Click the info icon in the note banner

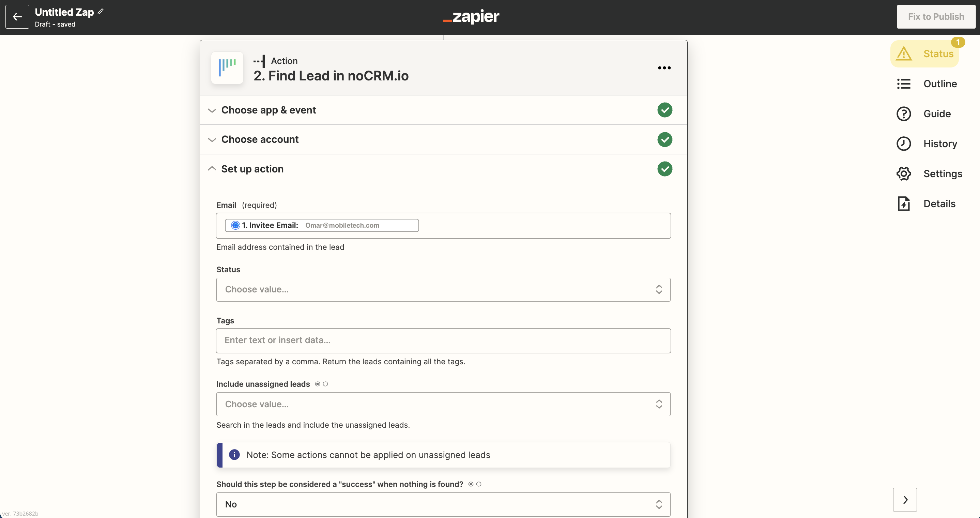click(x=234, y=454)
